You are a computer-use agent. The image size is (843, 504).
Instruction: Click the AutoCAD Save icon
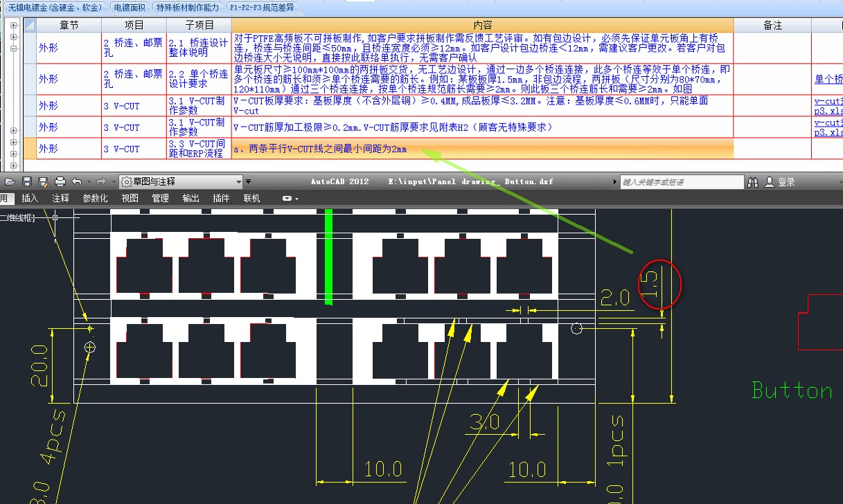tap(27, 181)
